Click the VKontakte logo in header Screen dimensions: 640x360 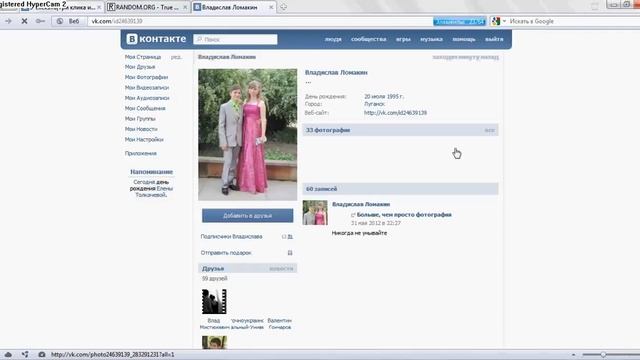click(156, 39)
